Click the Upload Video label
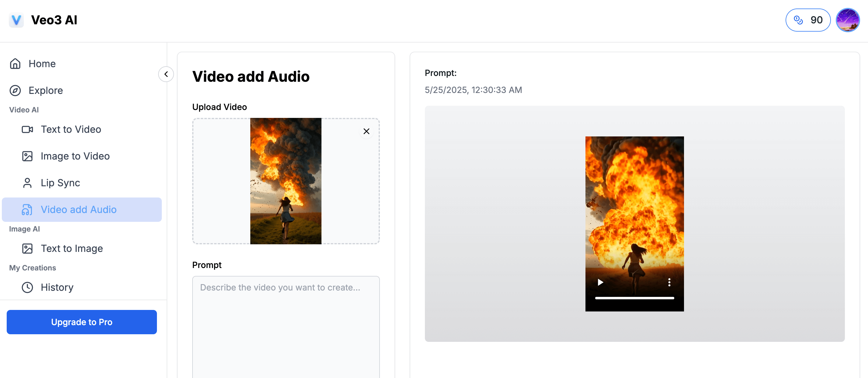 tap(219, 107)
